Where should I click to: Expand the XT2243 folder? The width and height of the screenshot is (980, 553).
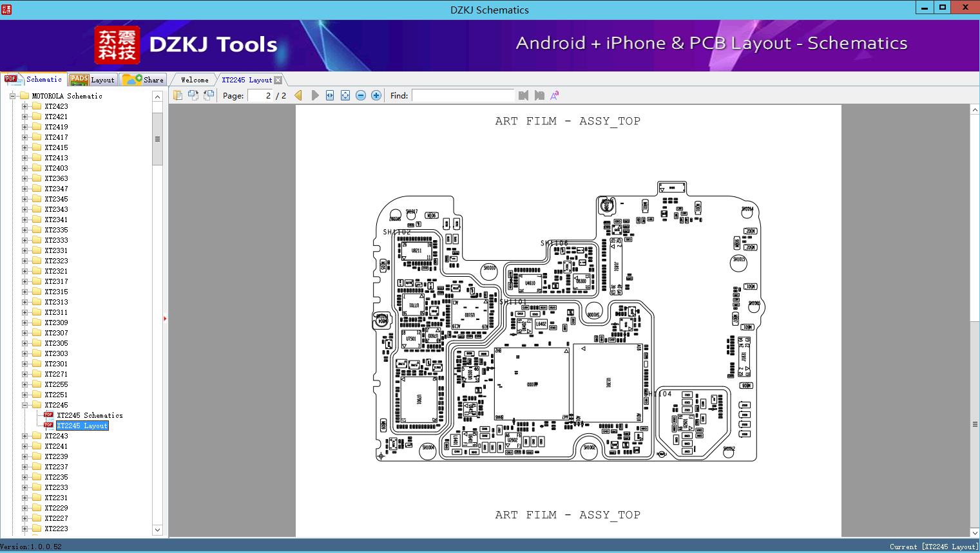tap(24, 436)
